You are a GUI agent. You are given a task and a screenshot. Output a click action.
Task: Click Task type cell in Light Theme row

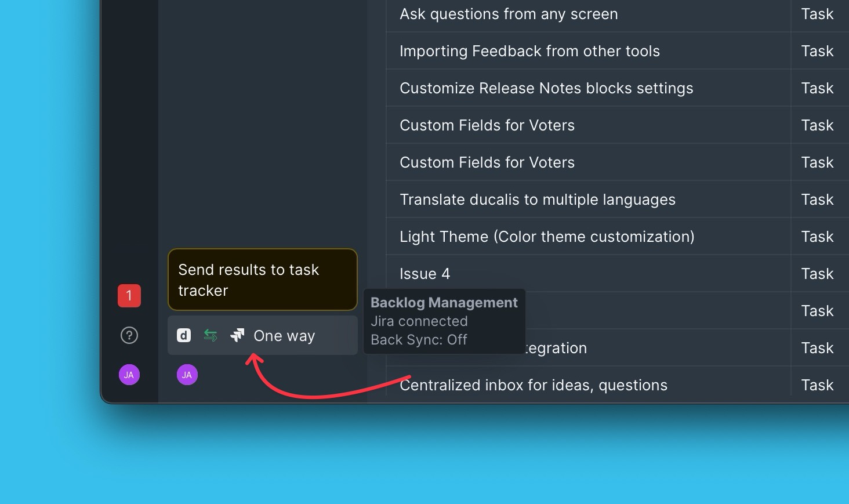pyautogui.click(x=817, y=237)
